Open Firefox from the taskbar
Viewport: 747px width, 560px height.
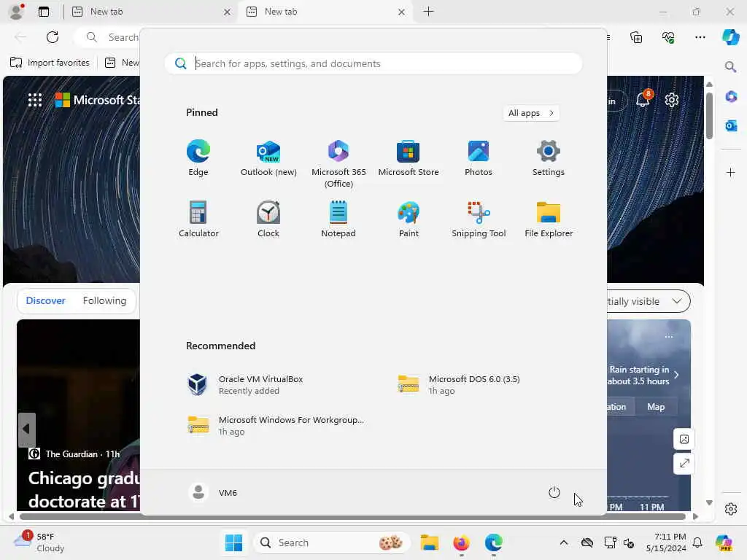tap(461, 542)
